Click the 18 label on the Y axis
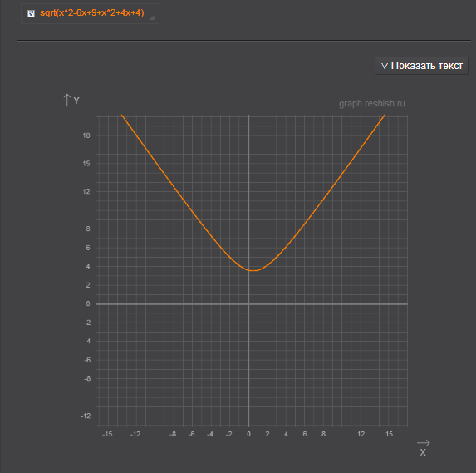 [x=86, y=135]
